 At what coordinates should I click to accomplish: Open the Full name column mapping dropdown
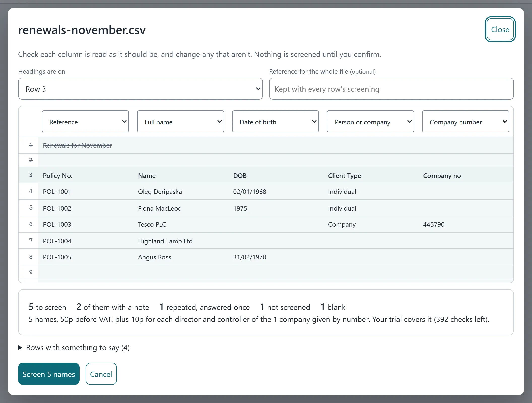coord(180,121)
